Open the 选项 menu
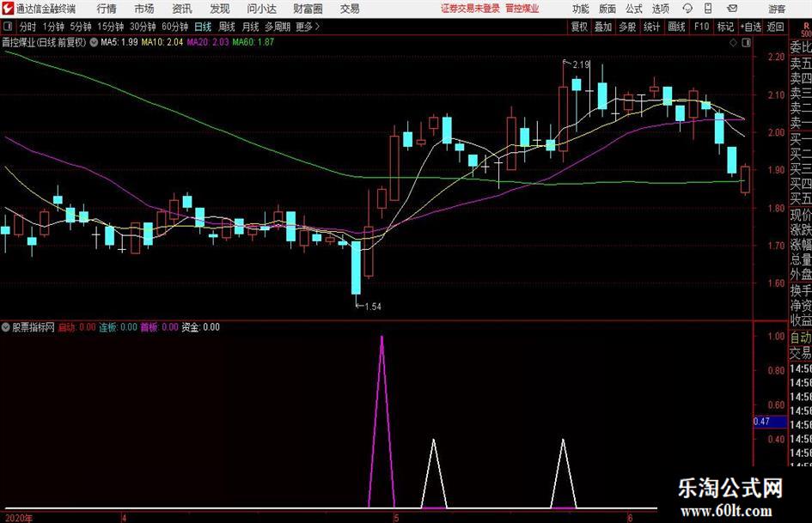Image resolution: width=812 pixels, height=523 pixels. (660, 9)
